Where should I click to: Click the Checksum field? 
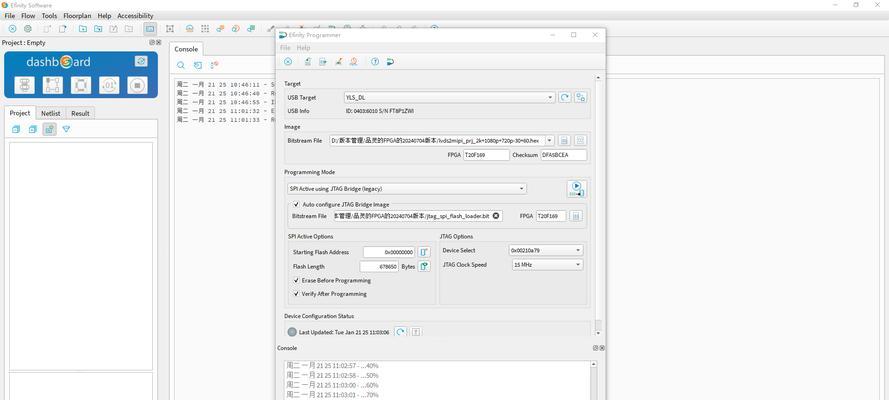pyautogui.click(x=564, y=155)
